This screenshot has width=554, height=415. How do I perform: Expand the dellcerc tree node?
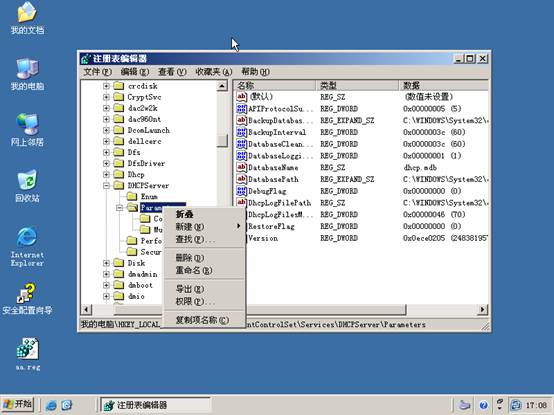(106, 141)
